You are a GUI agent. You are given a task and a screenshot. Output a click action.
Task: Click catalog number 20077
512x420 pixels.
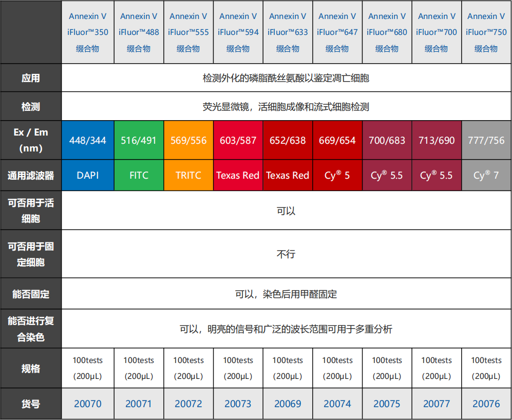[437, 404]
